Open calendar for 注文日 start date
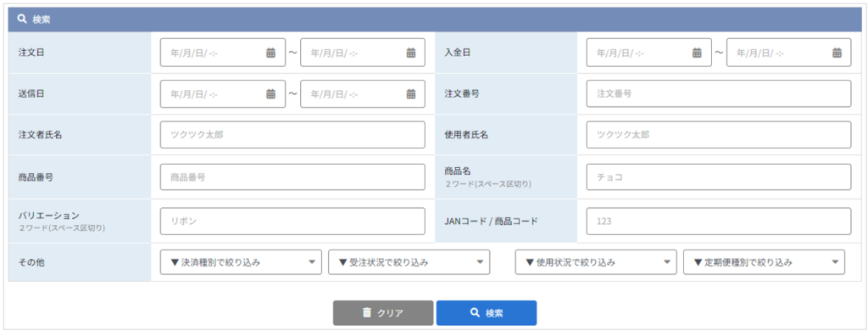This screenshot has width=868, height=331. (x=270, y=53)
